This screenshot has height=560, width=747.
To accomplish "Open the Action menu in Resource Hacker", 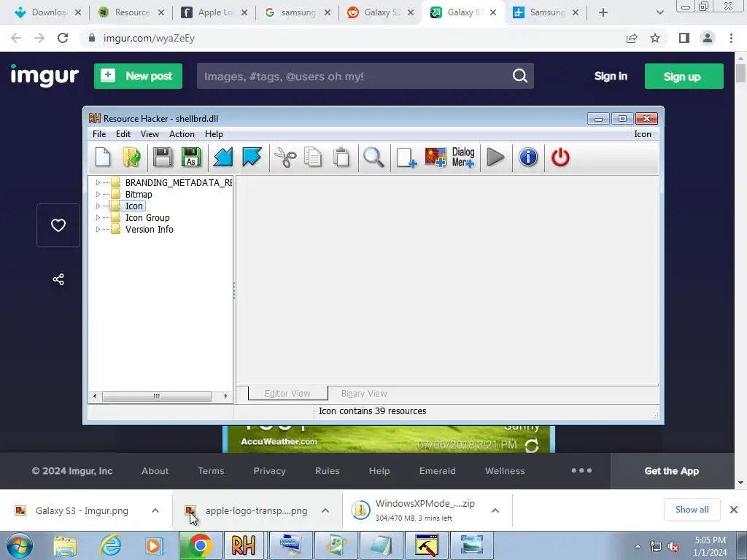I will coord(182,134).
